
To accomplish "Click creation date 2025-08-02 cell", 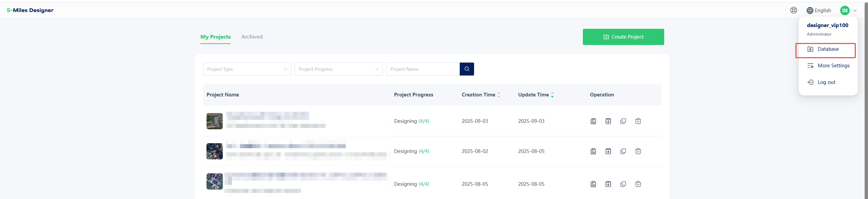I will pyautogui.click(x=475, y=151).
